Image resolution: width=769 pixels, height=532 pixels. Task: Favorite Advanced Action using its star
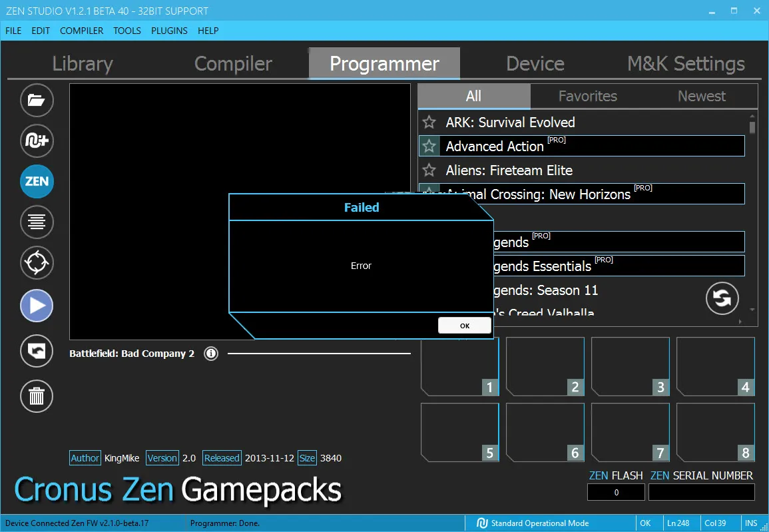click(x=428, y=146)
